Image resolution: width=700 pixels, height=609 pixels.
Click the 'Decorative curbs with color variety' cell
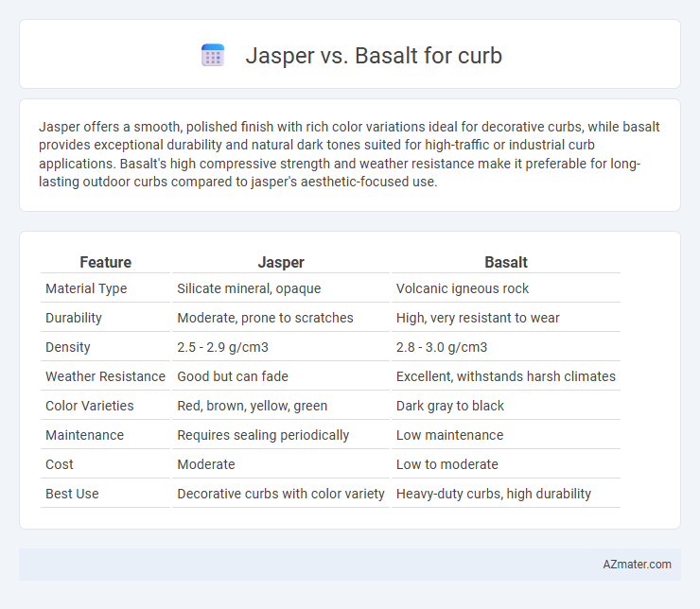tap(281, 494)
